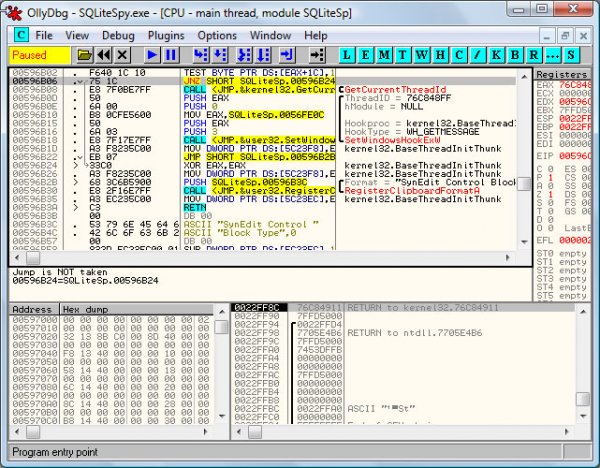Open the View menu
The image size is (600, 468).
(77, 36)
